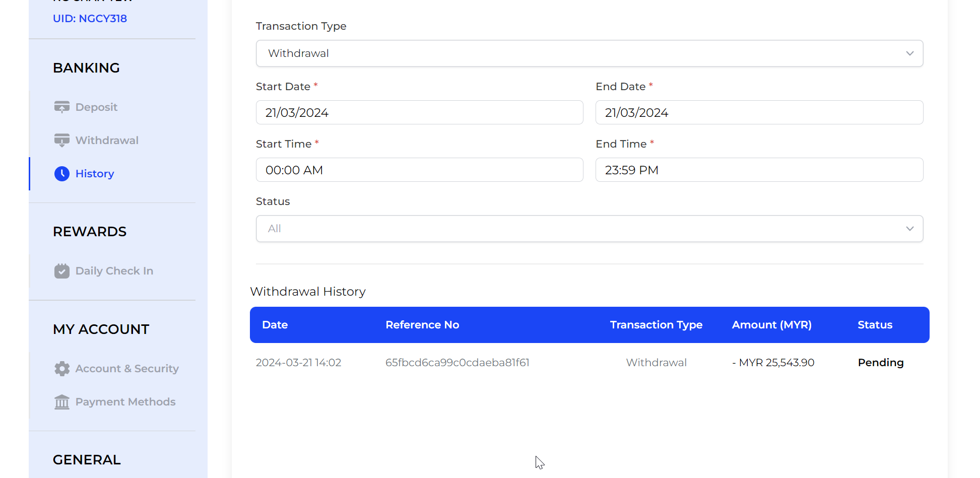980x478 pixels.
Task: Expand the Transaction Type dropdown
Action: [x=589, y=53]
